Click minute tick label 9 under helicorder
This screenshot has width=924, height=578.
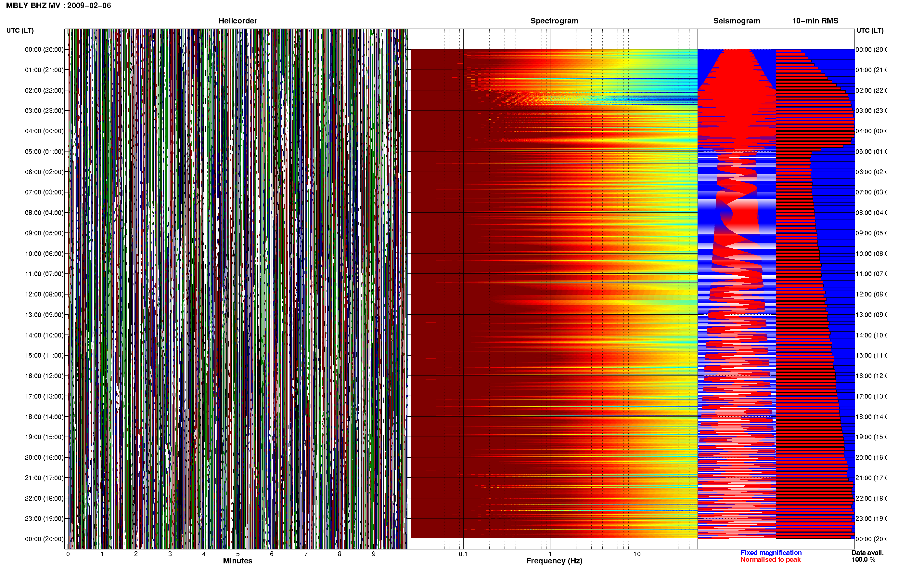tap(374, 554)
